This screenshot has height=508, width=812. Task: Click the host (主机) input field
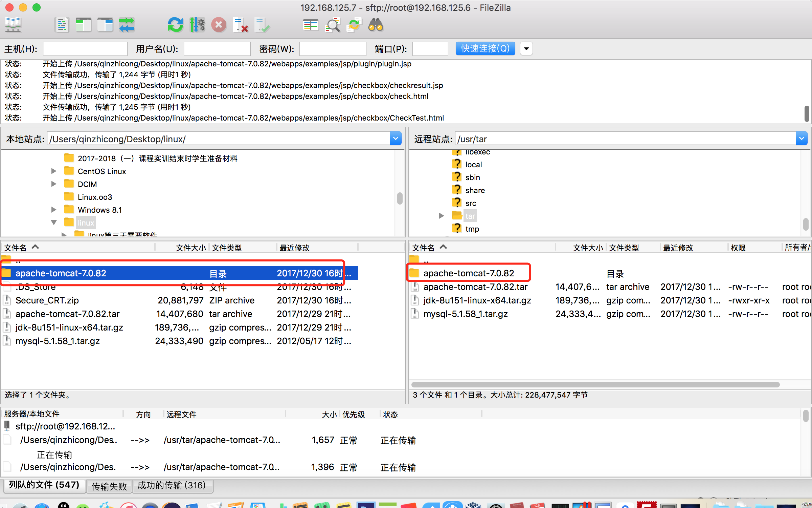[x=85, y=49]
